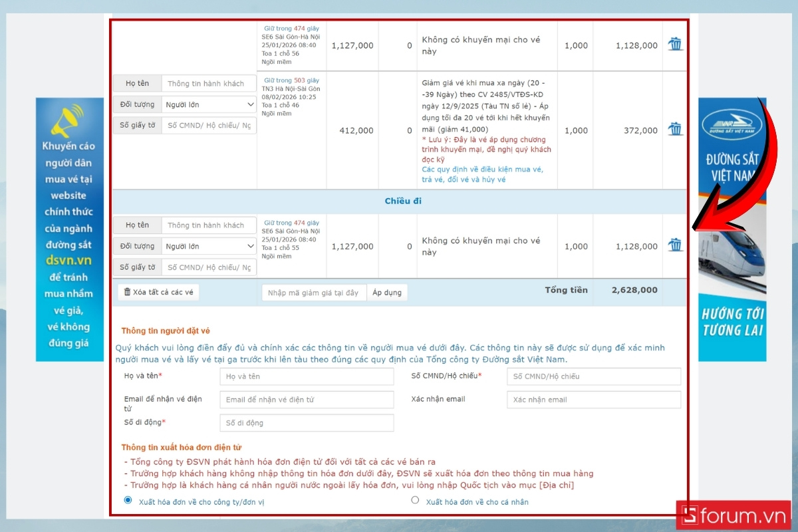Fill passenger name field for seat 55 ticket
The height and width of the screenshot is (532, 798).
coord(209,225)
